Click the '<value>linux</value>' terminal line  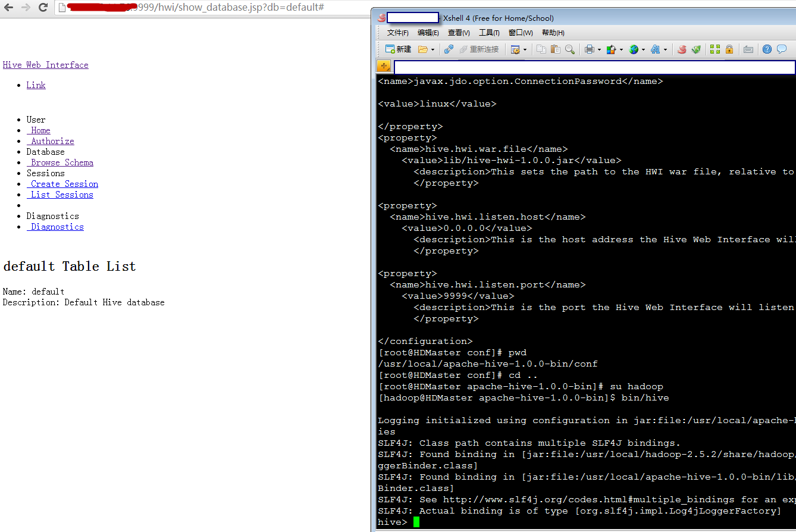click(437, 104)
